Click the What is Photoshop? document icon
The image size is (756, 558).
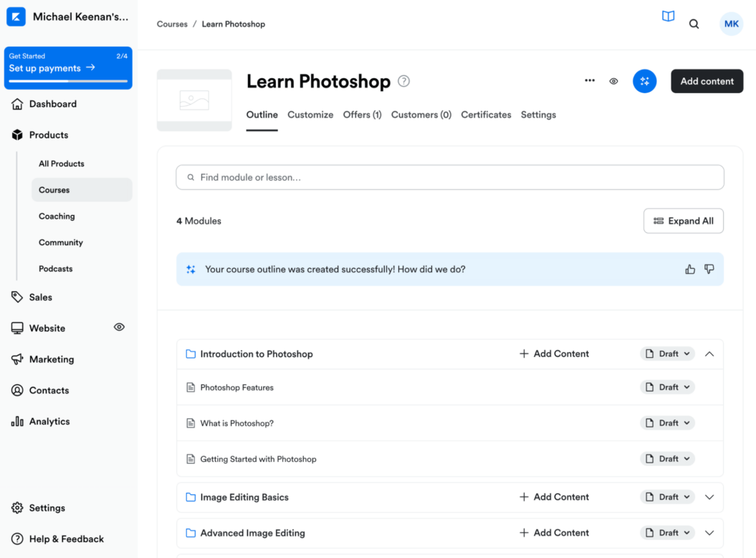click(191, 423)
